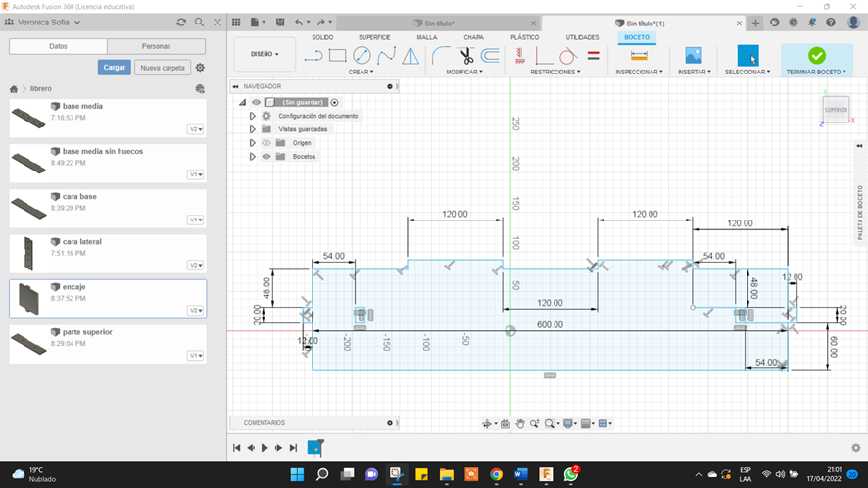Select the Mirror triangle tool
Viewport: 868px width, 488px height.
click(410, 56)
